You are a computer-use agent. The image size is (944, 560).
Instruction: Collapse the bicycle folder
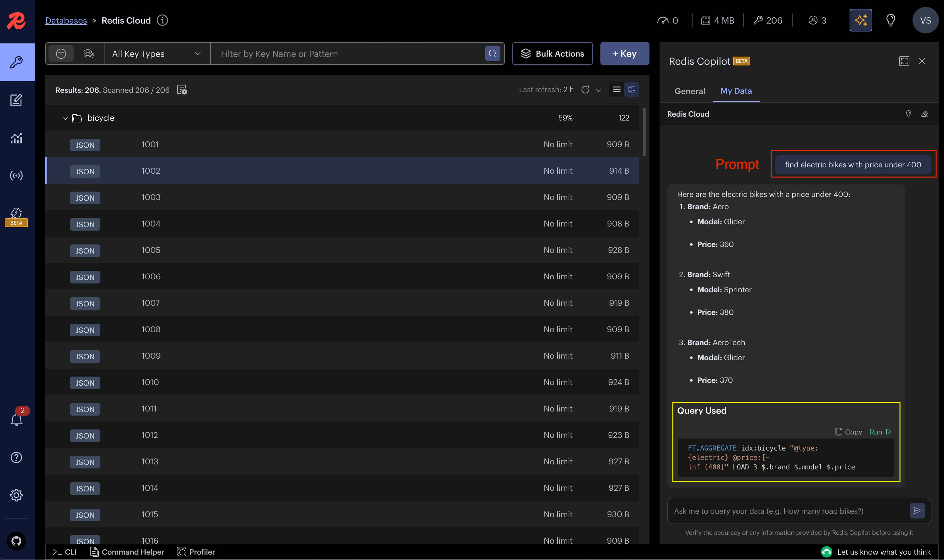click(65, 119)
